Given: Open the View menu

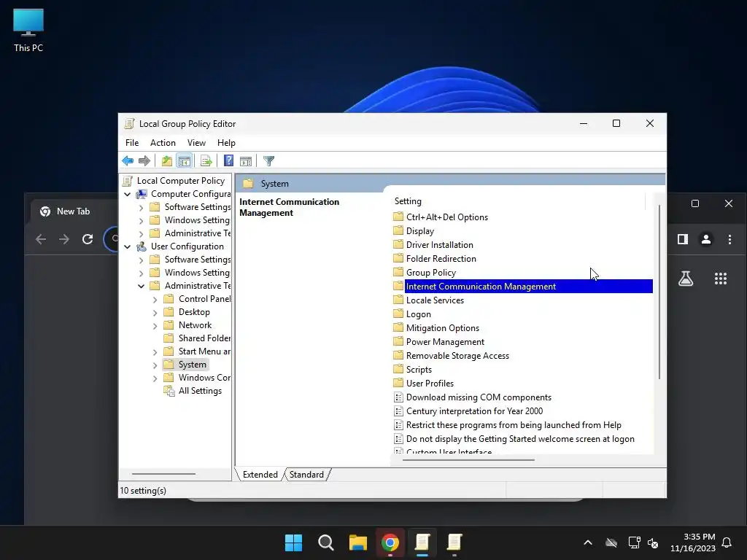Looking at the screenshot, I should [x=196, y=143].
